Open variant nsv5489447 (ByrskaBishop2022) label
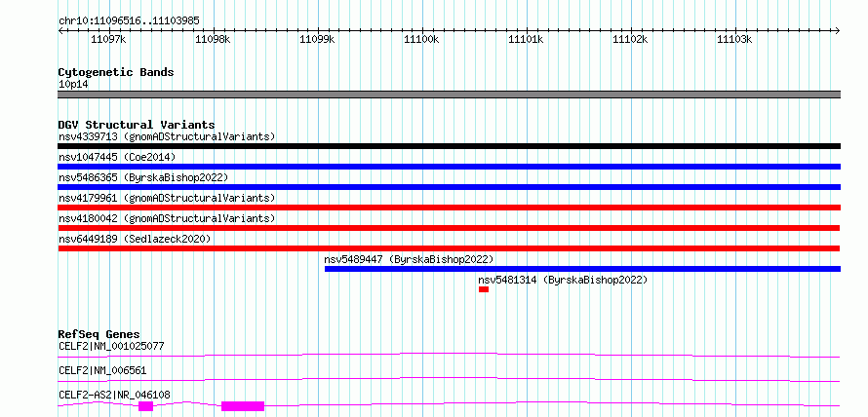868x417 pixels. click(x=409, y=259)
